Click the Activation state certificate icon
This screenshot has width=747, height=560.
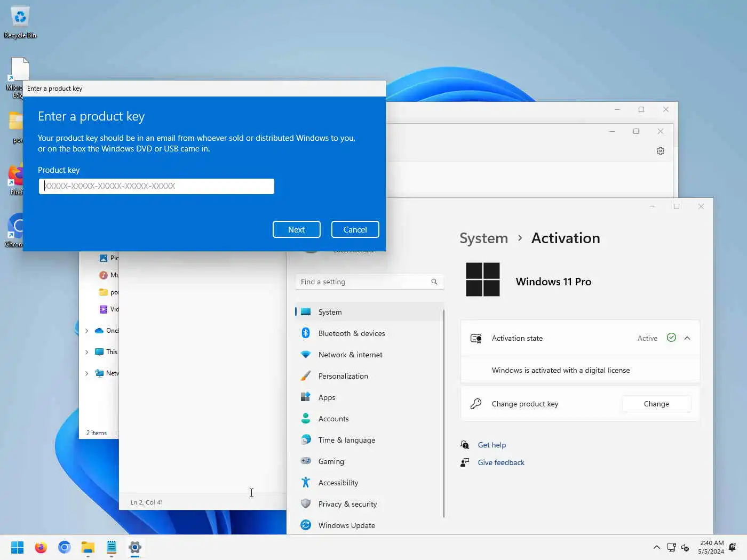[x=476, y=338]
